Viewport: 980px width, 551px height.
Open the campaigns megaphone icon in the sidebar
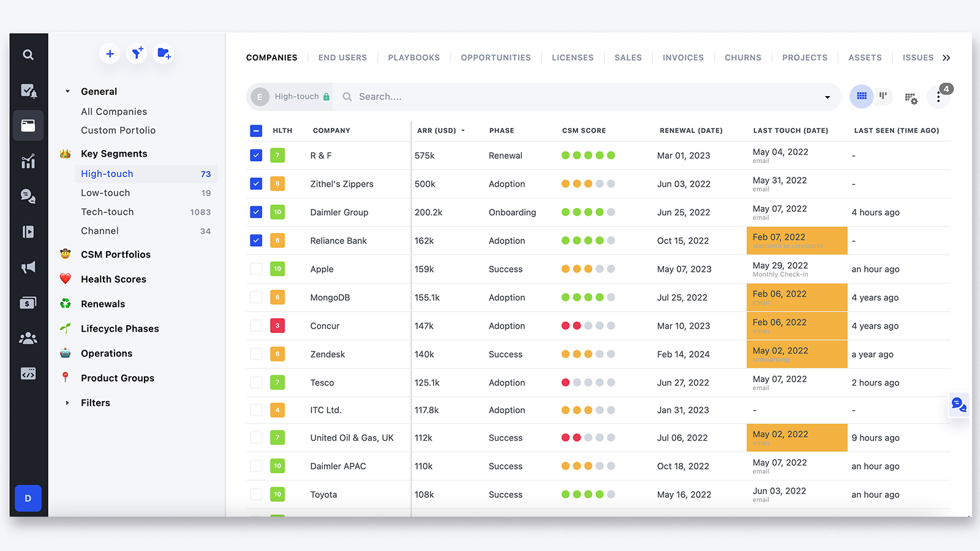click(28, 267)
